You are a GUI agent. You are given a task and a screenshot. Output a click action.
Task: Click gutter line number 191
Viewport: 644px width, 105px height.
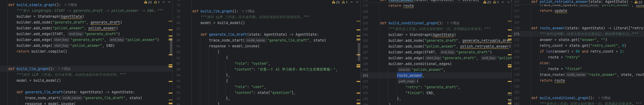click(365, 75)
